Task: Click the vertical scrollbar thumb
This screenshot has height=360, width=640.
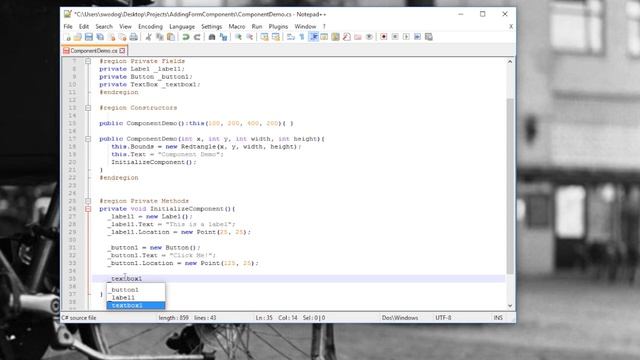Action: point(510,186)
